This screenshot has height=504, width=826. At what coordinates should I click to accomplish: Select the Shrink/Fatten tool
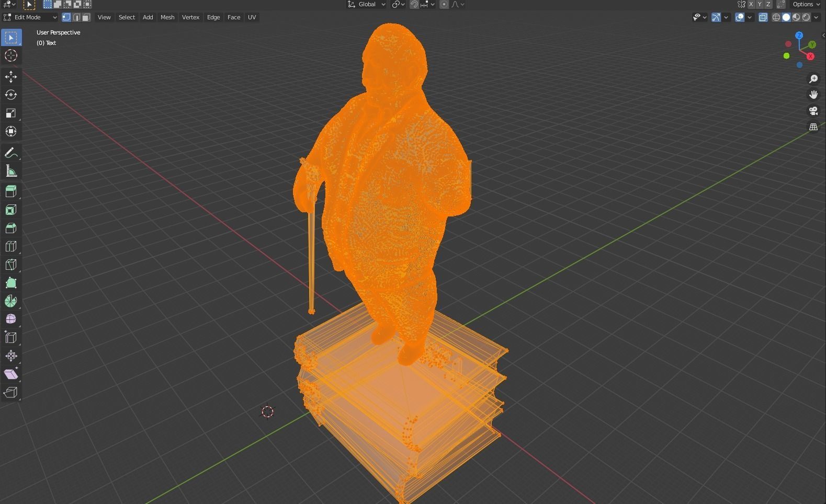coord(11,356)
